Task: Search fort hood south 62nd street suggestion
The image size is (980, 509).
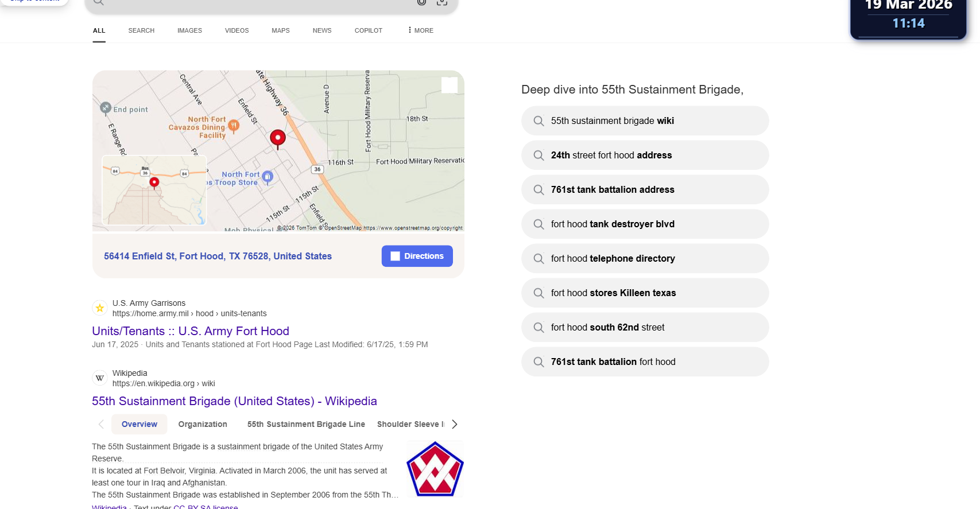Action: click(x=645, y=327)
